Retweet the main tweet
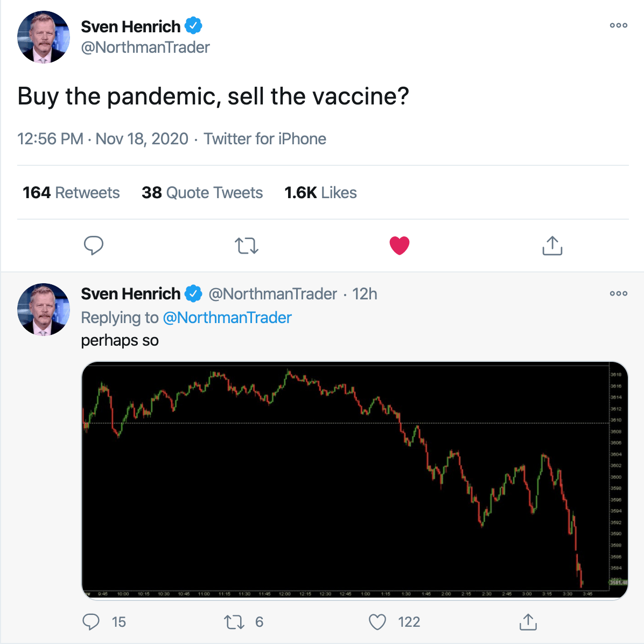Viewport: 644px width, 644px height. (x=247, y=246)
